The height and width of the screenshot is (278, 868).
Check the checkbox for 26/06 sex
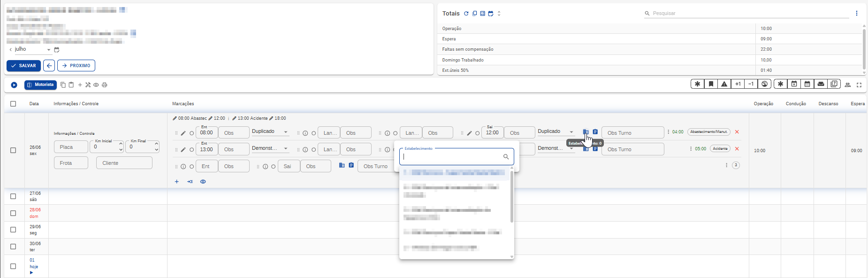(x=13, y=150)
